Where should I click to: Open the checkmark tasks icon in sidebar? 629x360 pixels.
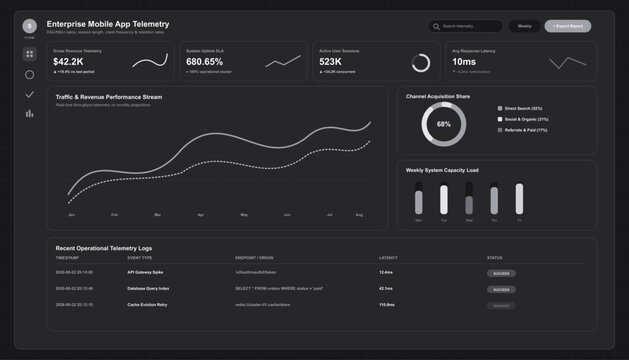click(29, 94)
